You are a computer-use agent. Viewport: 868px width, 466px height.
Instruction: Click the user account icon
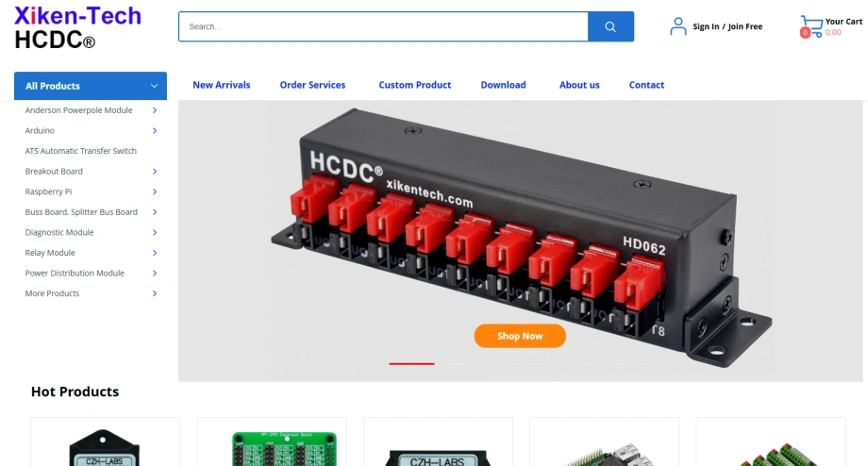point(677,26)
